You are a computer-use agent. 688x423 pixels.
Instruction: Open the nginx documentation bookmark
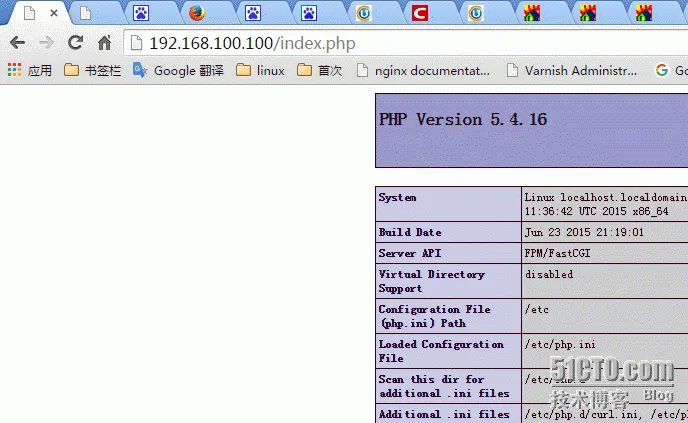coord(423,70)
